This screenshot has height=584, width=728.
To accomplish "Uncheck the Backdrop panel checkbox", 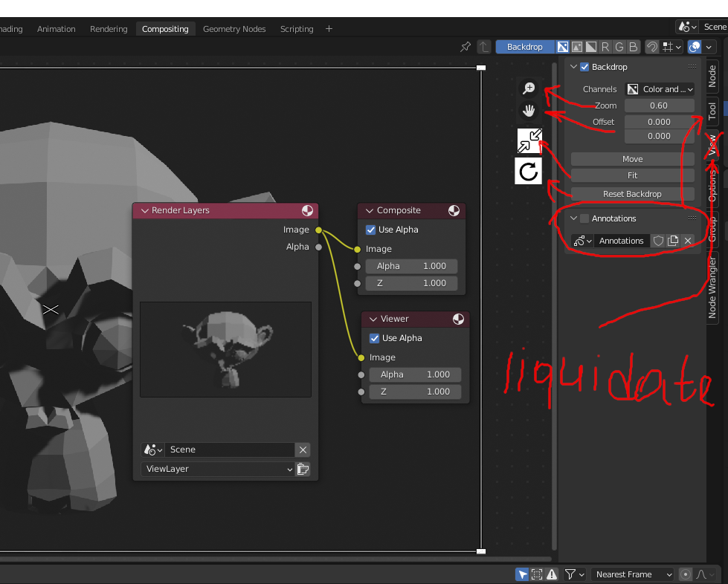I will pyautogui.click(x=584, y=67).
